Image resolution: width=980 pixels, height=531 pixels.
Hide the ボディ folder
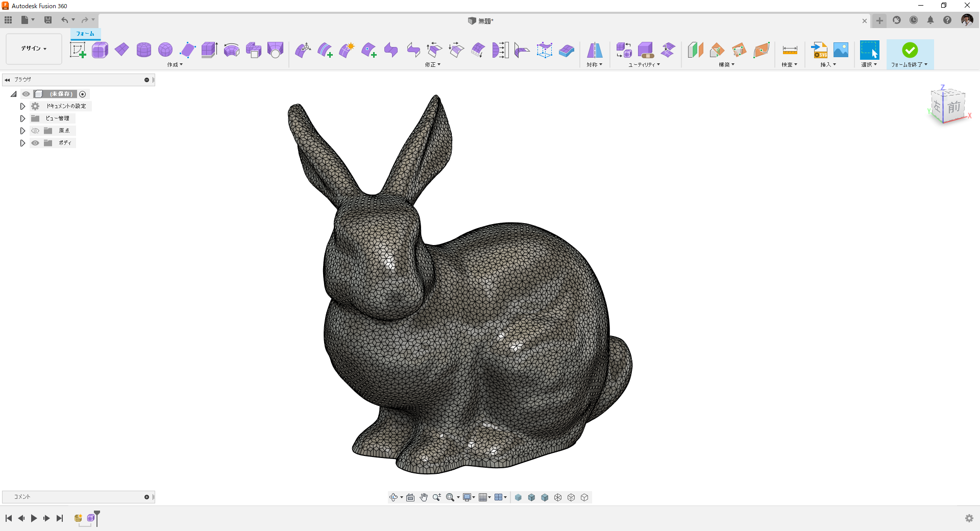click(35, 143)
